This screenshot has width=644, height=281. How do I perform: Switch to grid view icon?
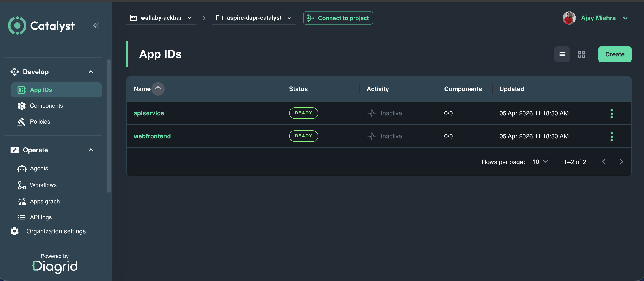point(581,54)
